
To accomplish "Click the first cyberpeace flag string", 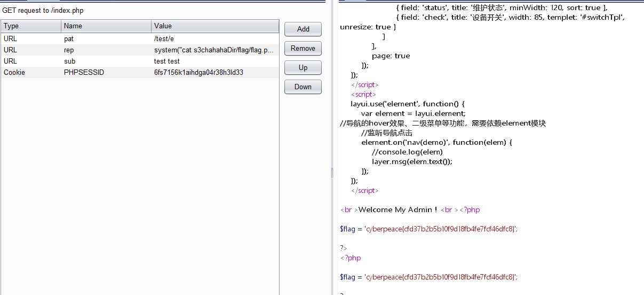I will tap(441, 229).
